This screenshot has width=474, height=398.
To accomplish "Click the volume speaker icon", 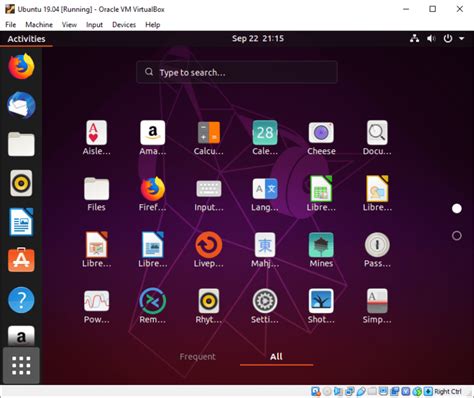I will (x=431, y=39).
